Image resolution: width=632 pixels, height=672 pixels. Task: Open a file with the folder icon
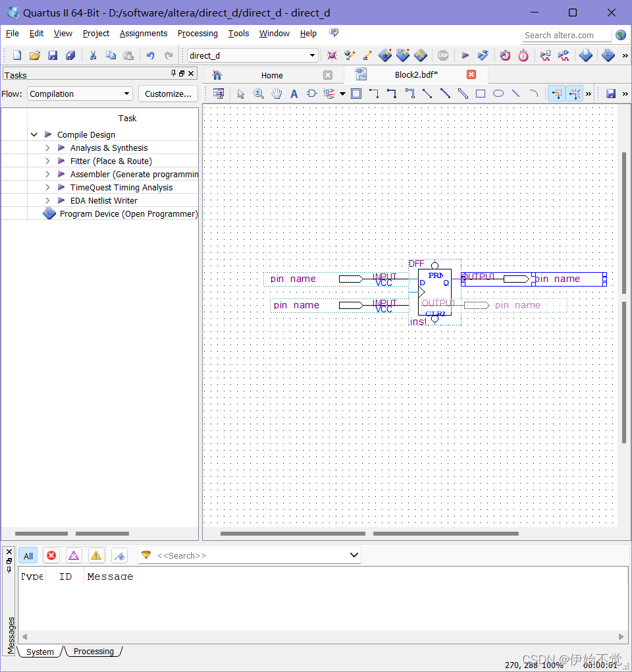pyautogui.click(x=35, y=55)
